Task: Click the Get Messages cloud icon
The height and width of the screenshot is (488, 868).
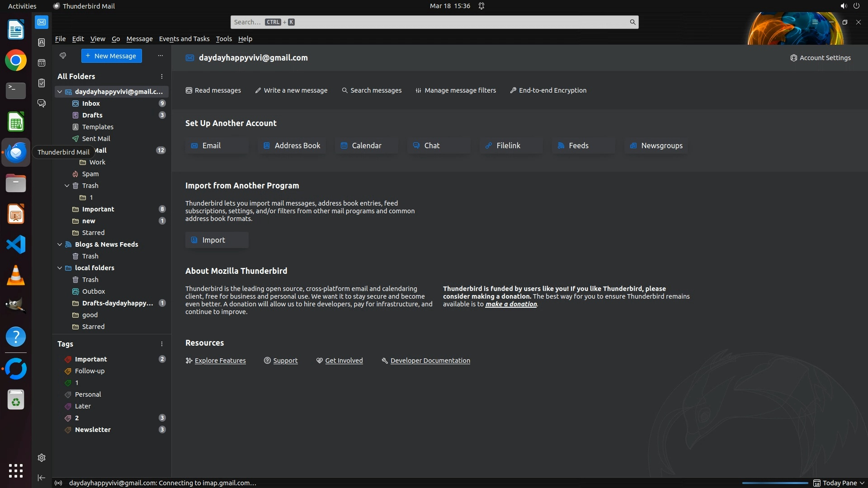Action: pos(63,56)
